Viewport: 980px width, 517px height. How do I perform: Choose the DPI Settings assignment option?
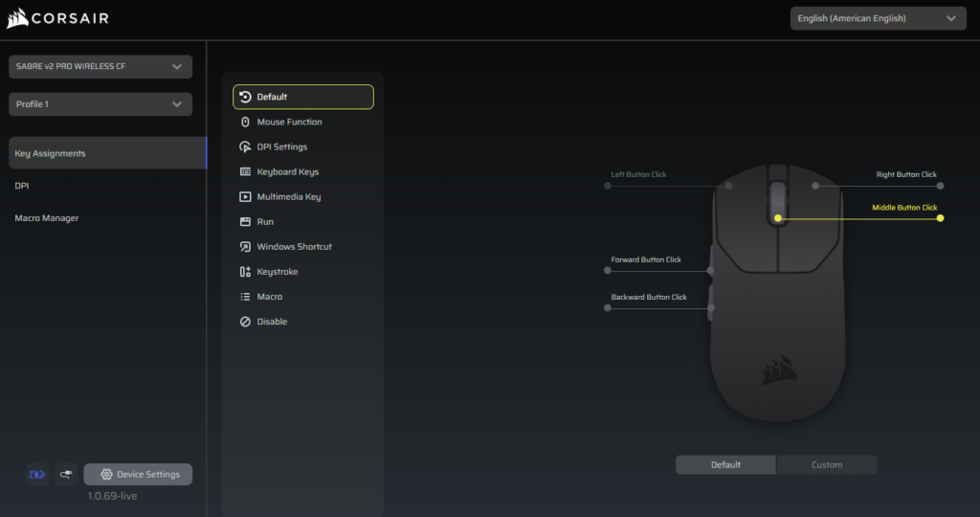point(281,146)
